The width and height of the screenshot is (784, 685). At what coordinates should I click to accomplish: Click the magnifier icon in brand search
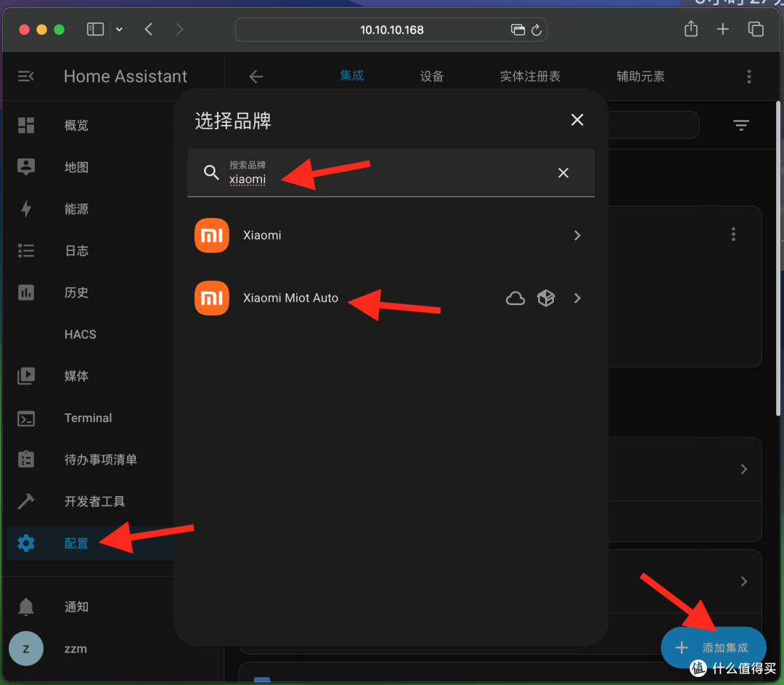[211, 173]
